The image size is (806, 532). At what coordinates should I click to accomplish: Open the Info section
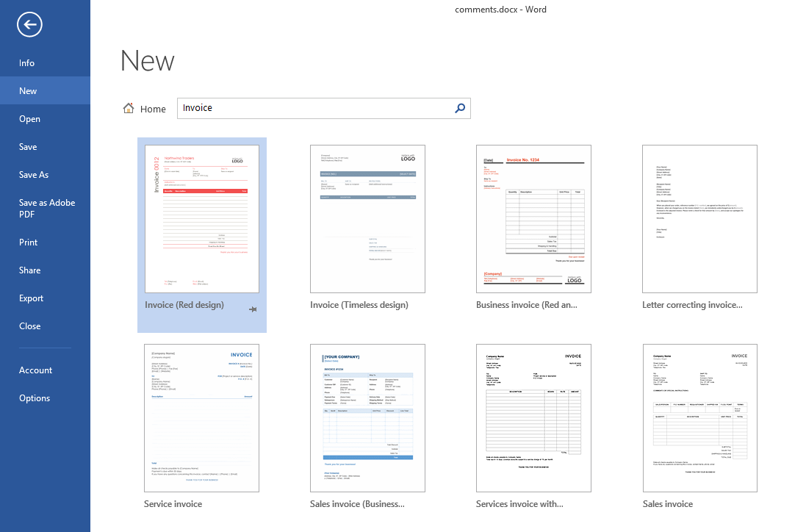(x=45, y=62)
